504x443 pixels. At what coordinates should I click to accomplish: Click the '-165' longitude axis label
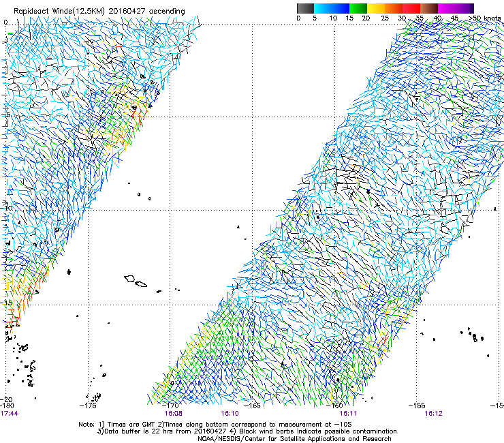pyautogui.click(x=252, y=406)
